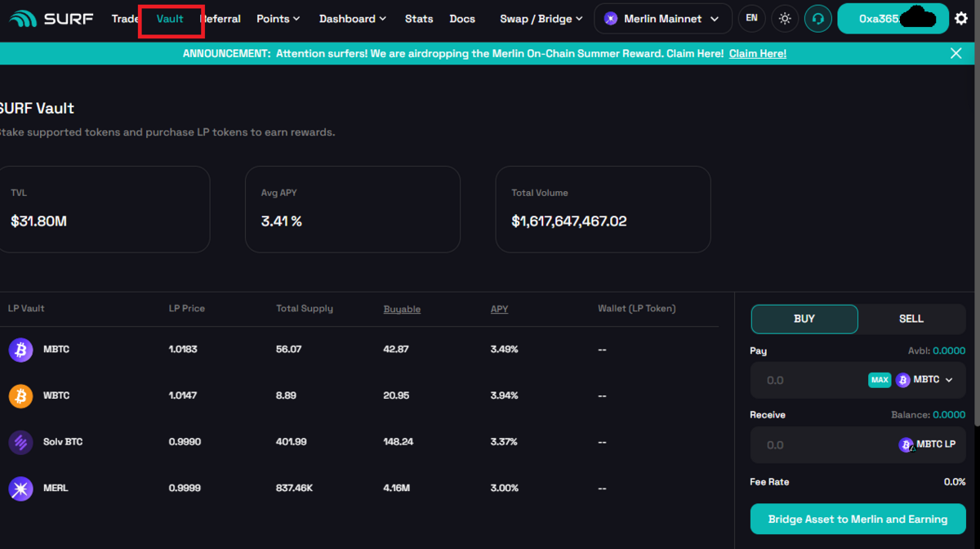Expand the Dashboard menu
Viewport: 980px width, 549px height.
[x=354, y=19]
